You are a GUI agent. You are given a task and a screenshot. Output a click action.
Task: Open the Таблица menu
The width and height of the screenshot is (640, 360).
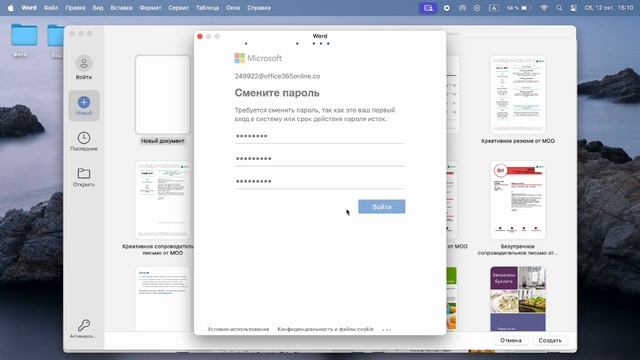tap(207, 8)
